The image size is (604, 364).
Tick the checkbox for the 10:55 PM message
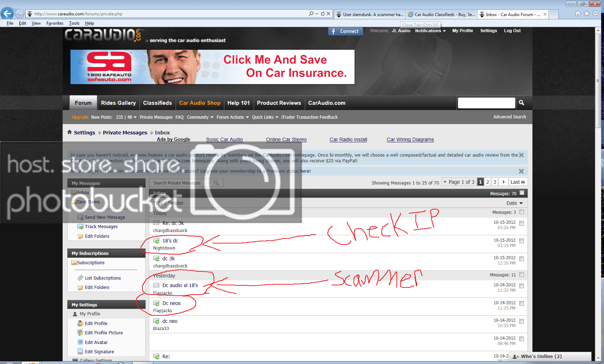pos(522,321)
